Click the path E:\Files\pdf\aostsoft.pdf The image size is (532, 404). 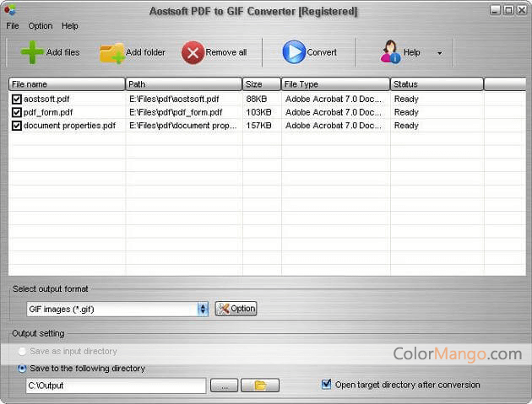[174, 99]
